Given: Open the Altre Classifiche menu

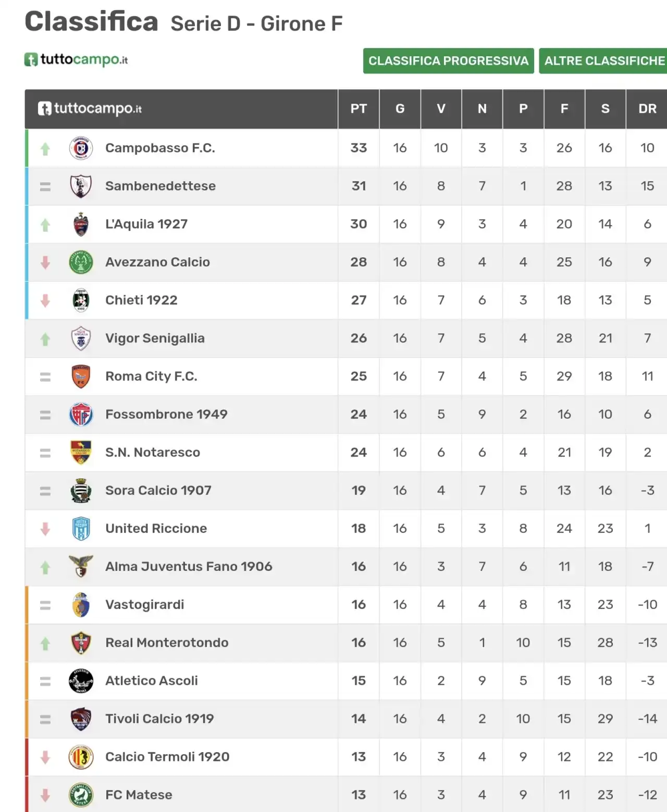Looking at the screenshot, I should [x=603, y=61].
